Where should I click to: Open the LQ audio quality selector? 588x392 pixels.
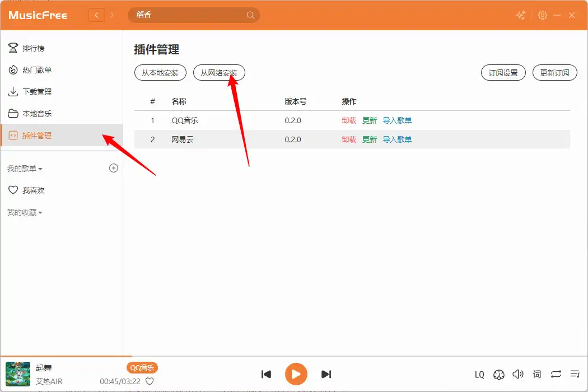[x=479, y=375]
